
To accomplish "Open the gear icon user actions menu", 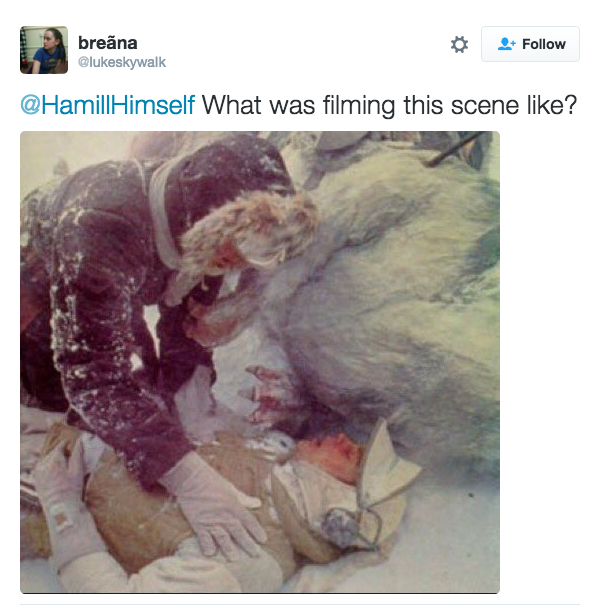I will click(459, 44).
